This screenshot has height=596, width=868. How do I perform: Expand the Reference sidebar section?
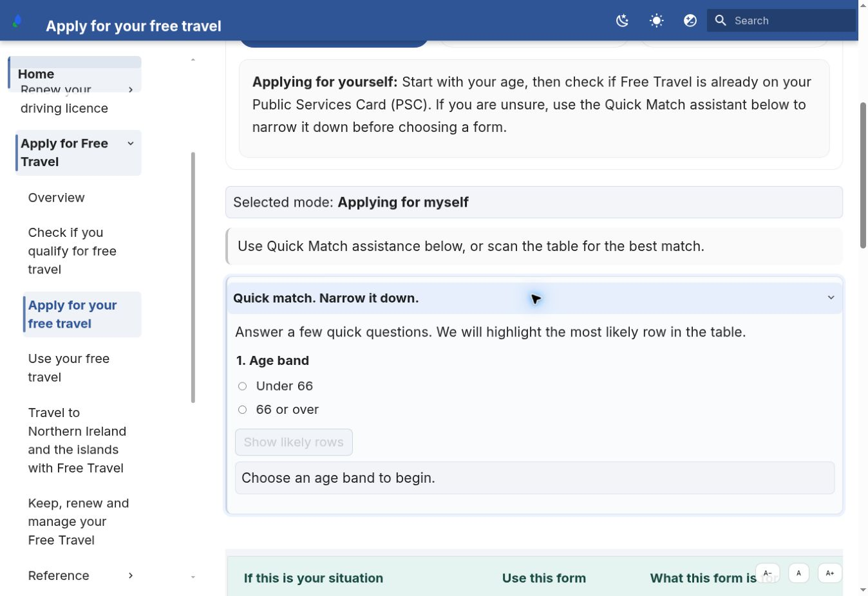pos(131,575)
